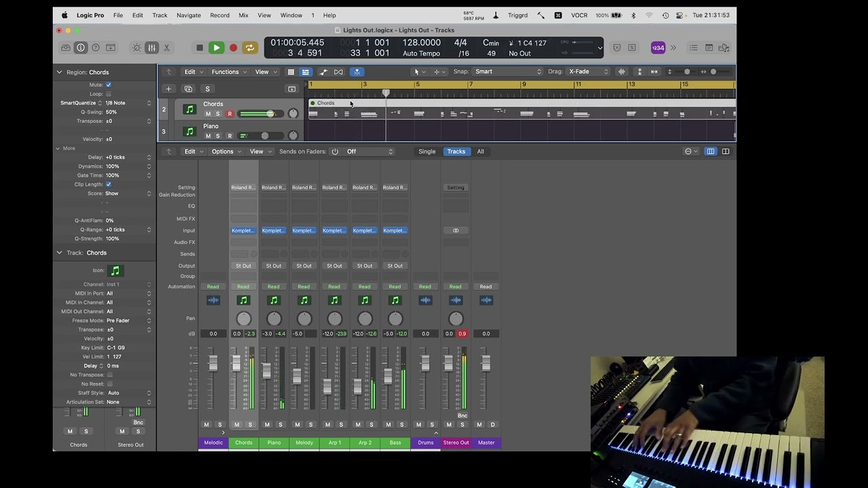868x488 pixels.
Task: Toggle the Flex icon in Tracks toolbar
Action: 338,72
